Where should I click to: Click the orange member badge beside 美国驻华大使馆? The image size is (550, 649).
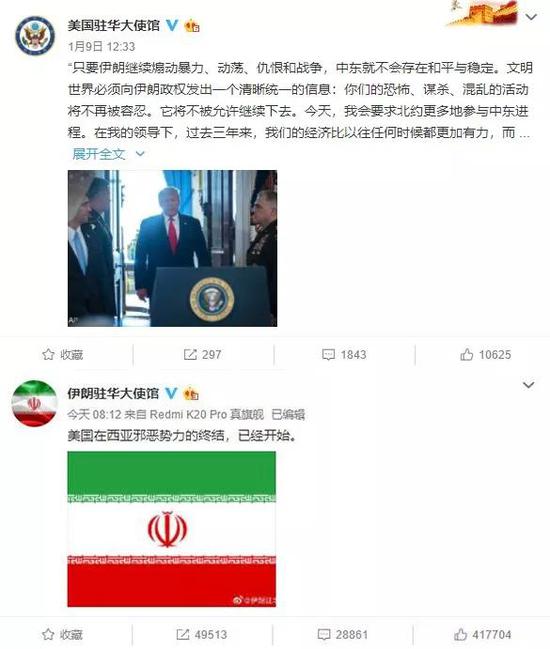point(192,26)
